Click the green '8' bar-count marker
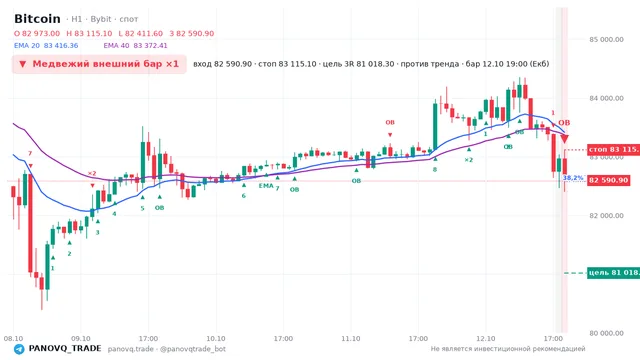Image resolution: width=640 pixels, height=360 pixels. coord(435,169)
